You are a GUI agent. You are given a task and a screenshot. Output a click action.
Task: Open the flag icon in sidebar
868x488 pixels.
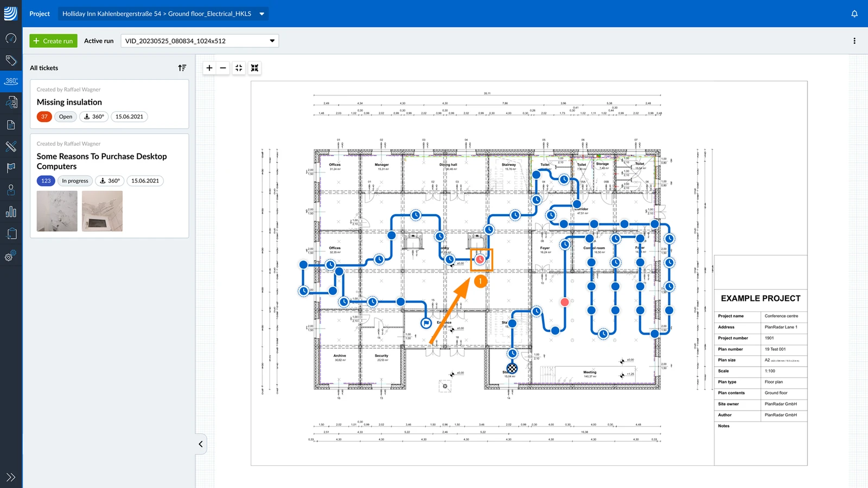11,168
